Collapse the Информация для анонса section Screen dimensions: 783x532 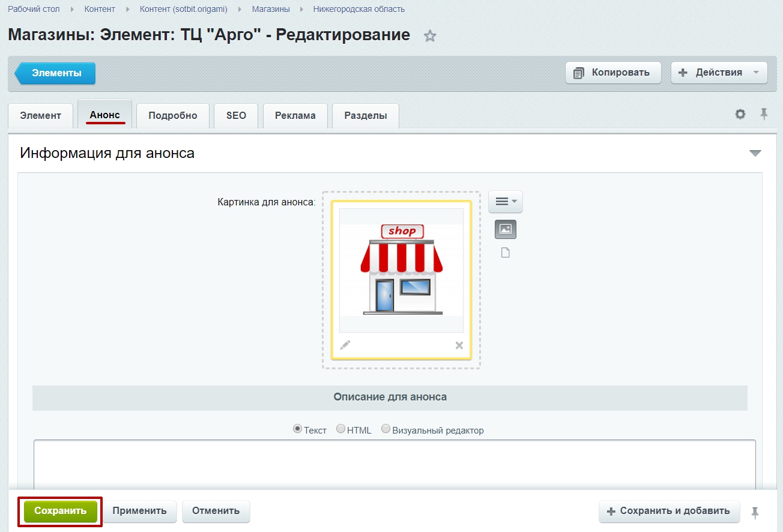click(755, 153)
